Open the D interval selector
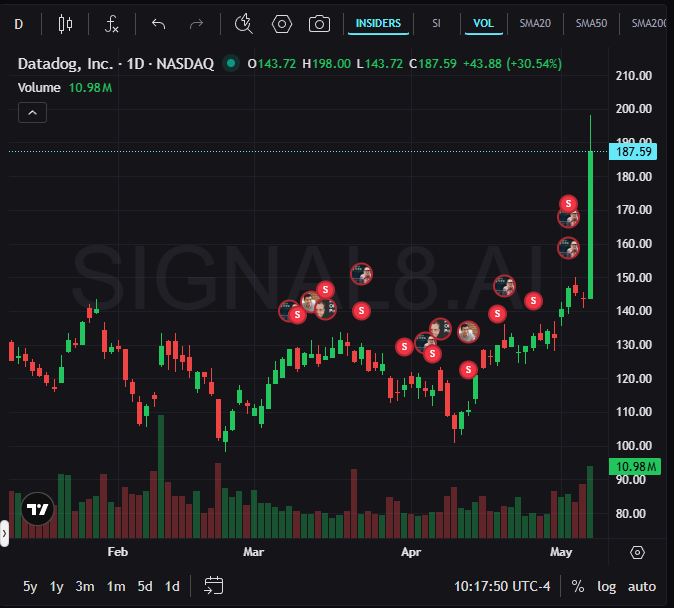 [x=18, y=24]
